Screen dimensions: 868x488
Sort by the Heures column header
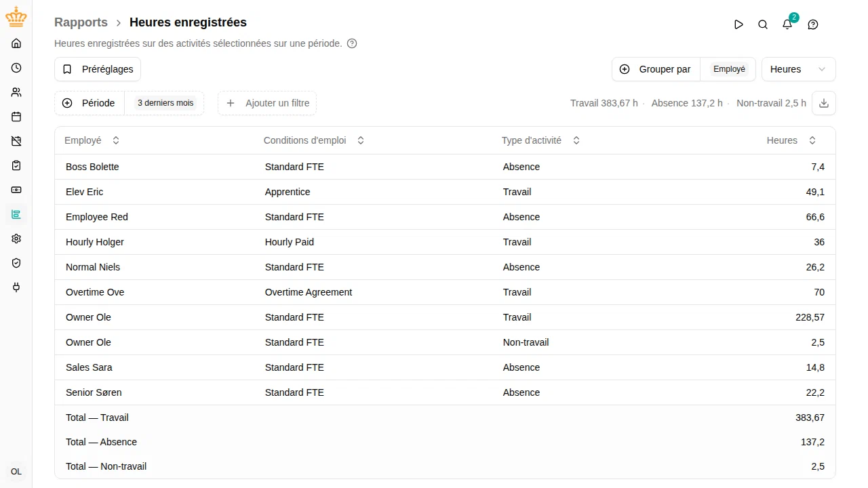[791, 140]
